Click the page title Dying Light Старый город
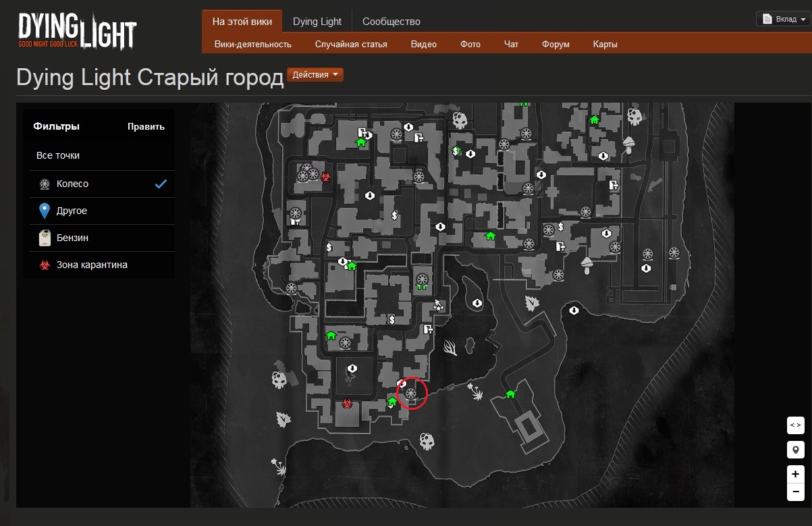812x526 pixels. [150, 77]
